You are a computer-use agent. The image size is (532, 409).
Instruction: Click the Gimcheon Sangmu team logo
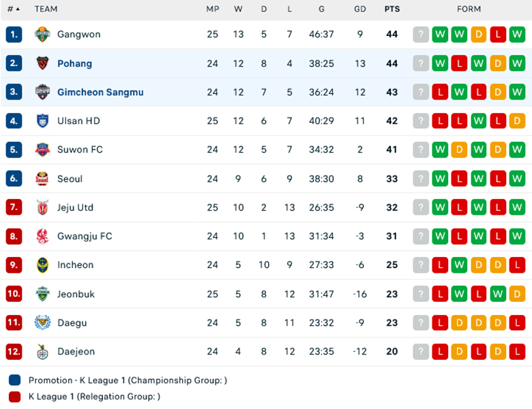pyautogui.click(x=42, y=92)
